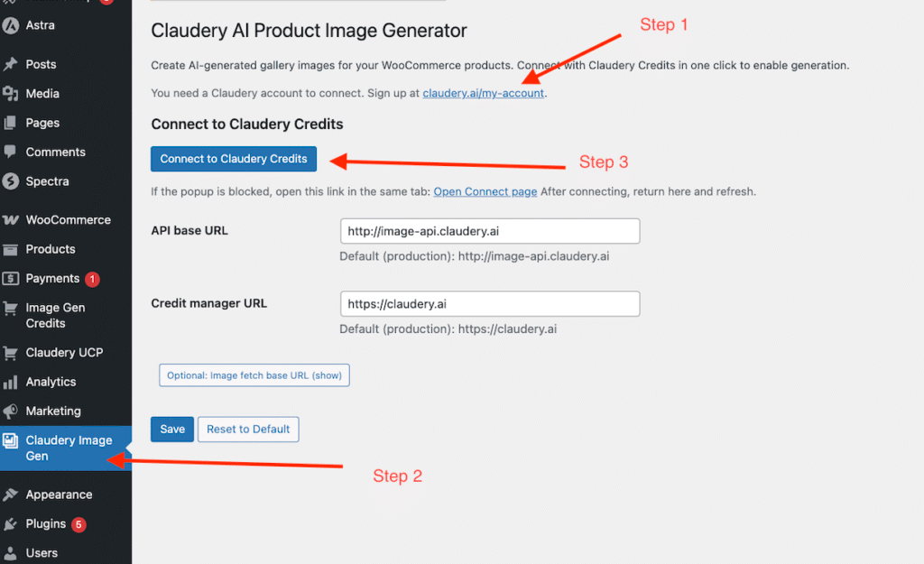Click the Marketing megaphone icon
Viewport: 924px width, 564px height.
(11, 411)
